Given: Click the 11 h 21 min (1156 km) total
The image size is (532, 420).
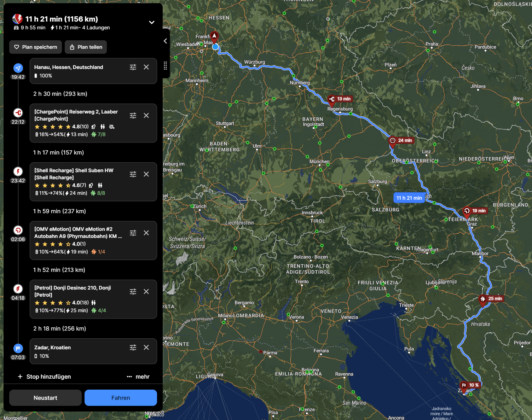Looking at the screenshot, I should tap(62, 19).
